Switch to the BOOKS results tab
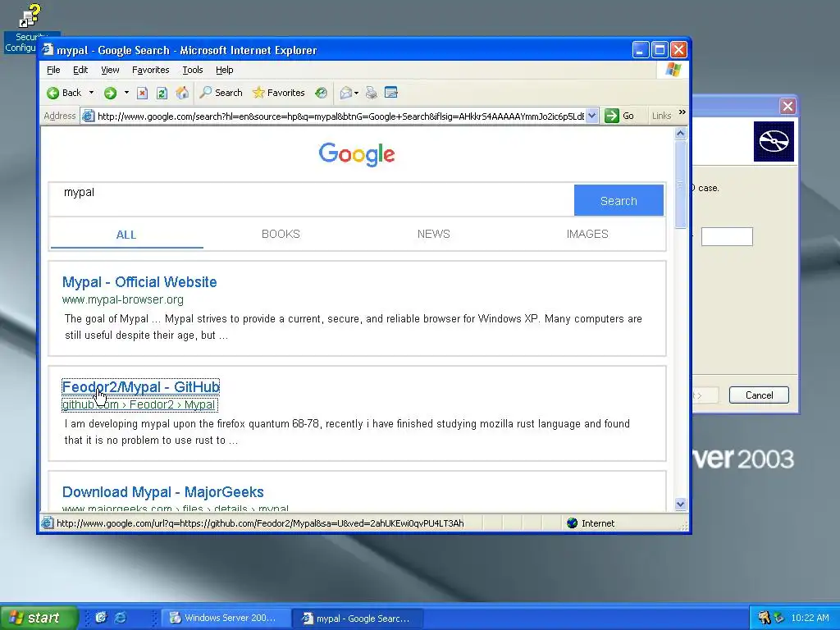 pos(281,234)
